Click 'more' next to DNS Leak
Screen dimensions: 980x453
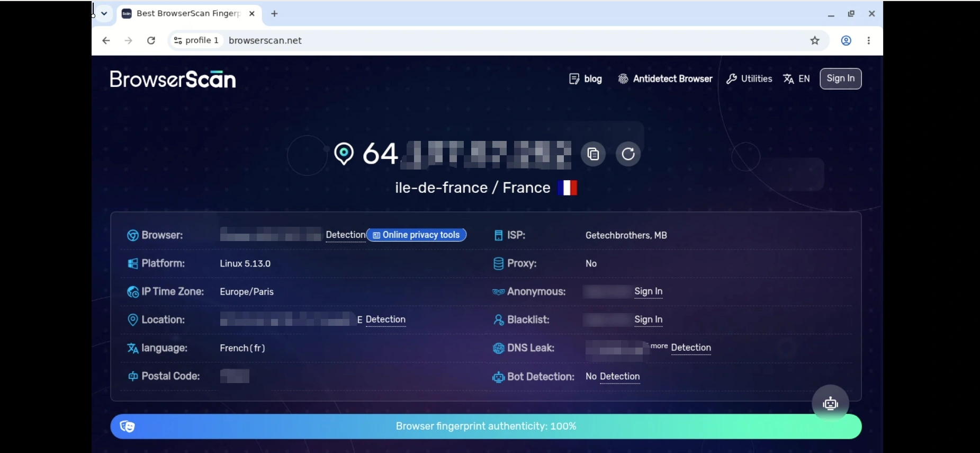659,346
